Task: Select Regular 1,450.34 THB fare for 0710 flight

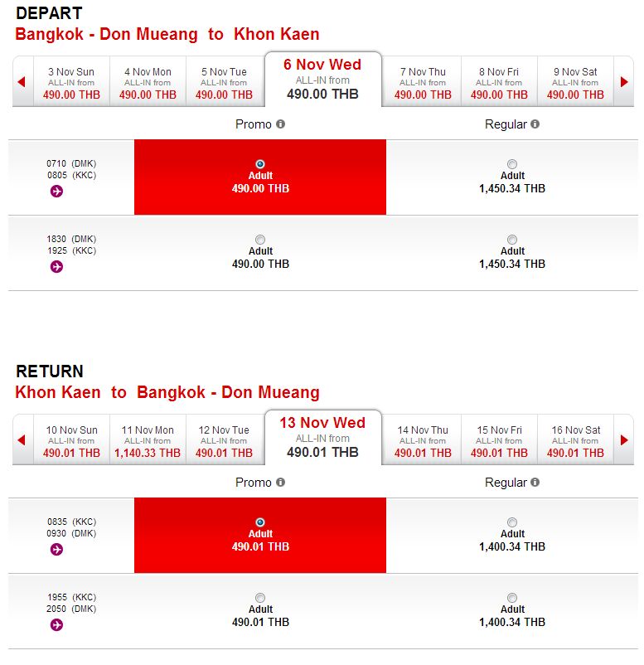Action: point(512,164)
